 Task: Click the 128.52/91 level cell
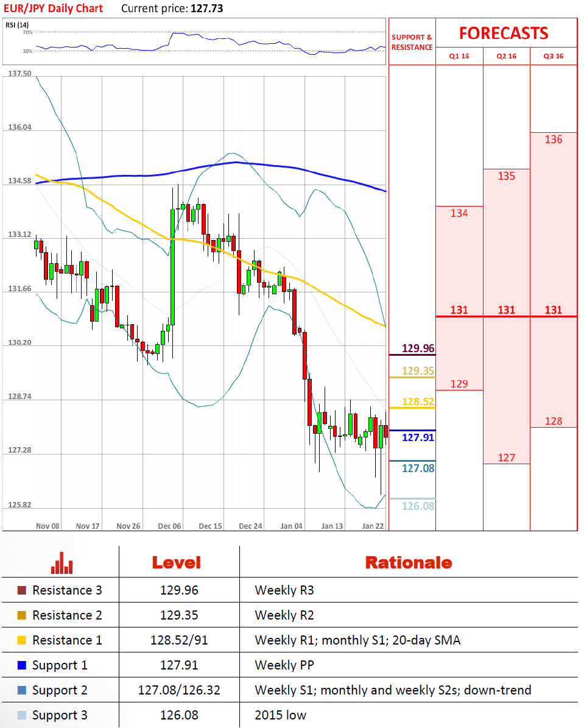tap(179, 641)
